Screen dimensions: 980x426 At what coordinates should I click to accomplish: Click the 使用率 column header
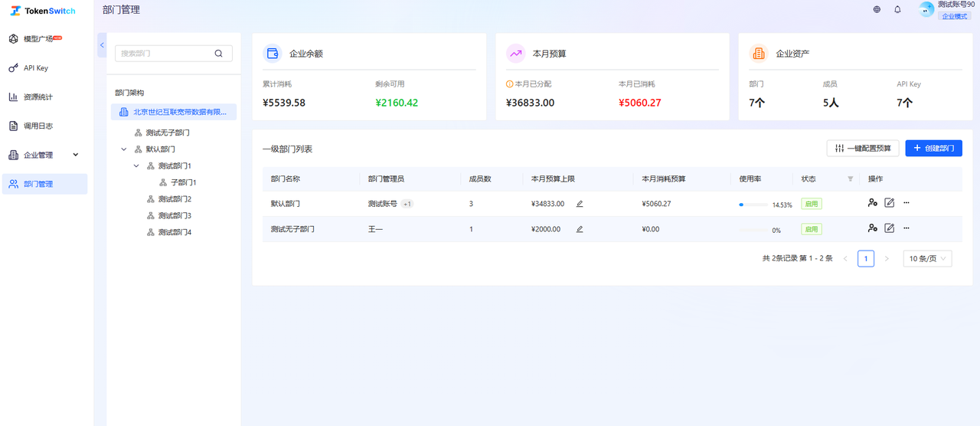[750, 179]
